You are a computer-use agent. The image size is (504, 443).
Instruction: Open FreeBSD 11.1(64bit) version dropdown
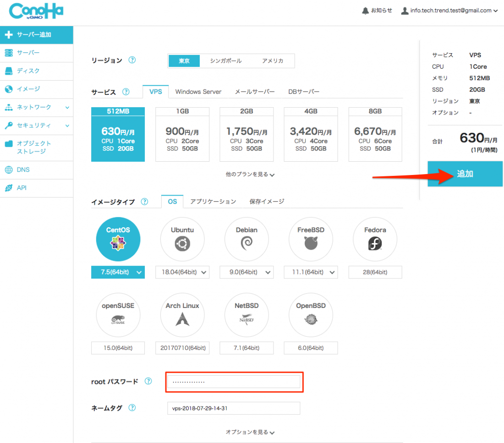(311, 272)
